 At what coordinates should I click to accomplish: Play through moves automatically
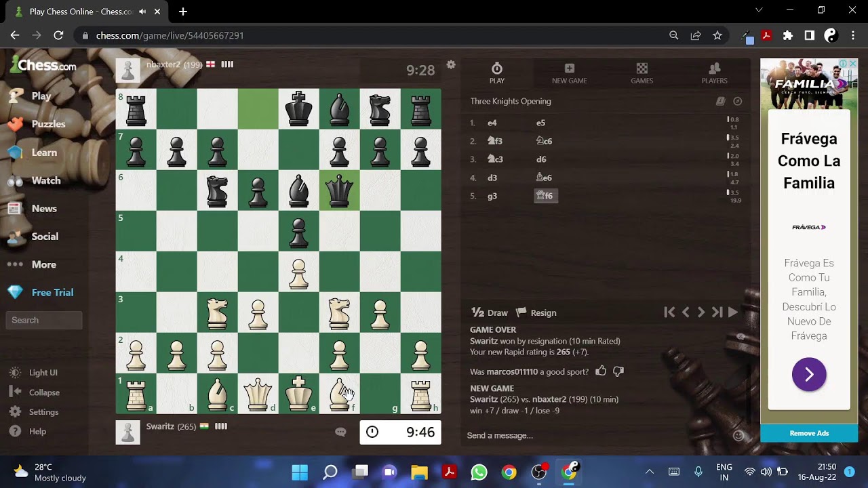pyautogui.click(x=733, y=312)
